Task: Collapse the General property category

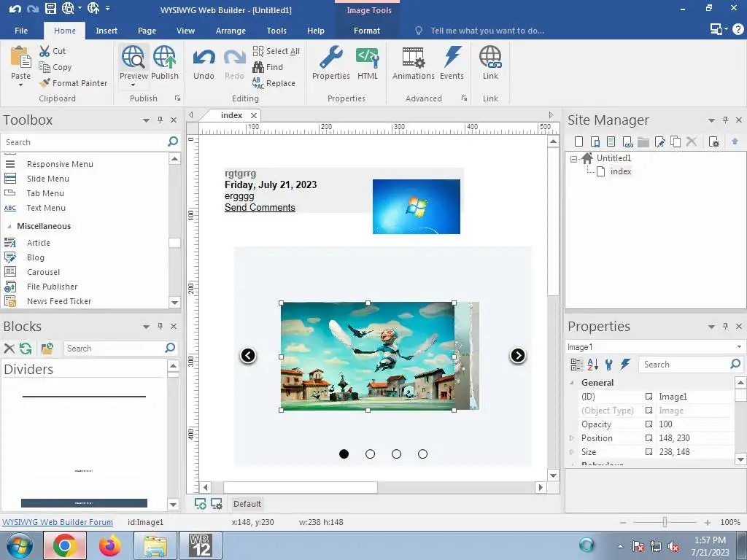Action: (572, 382)
